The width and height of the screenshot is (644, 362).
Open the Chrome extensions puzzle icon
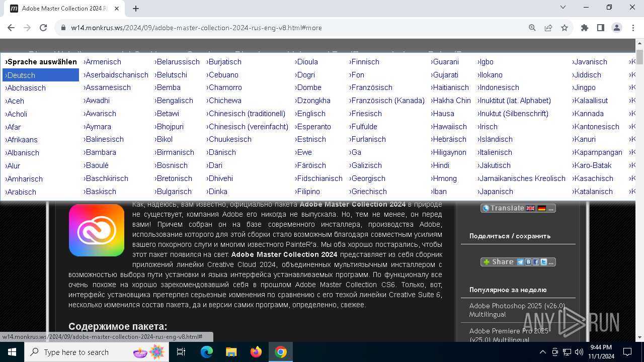585,28
